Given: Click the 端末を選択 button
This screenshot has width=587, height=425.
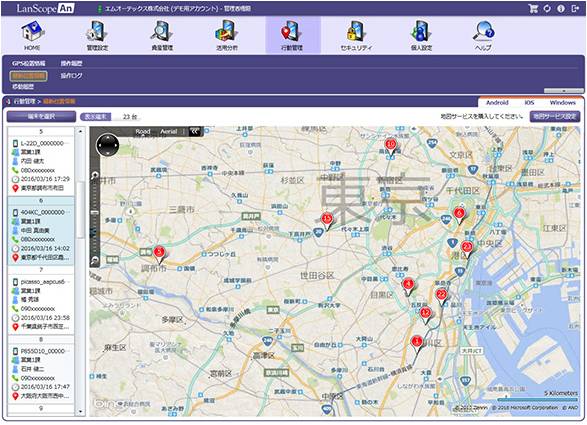Looking at the screenshot, I should [x=41, y=116].
